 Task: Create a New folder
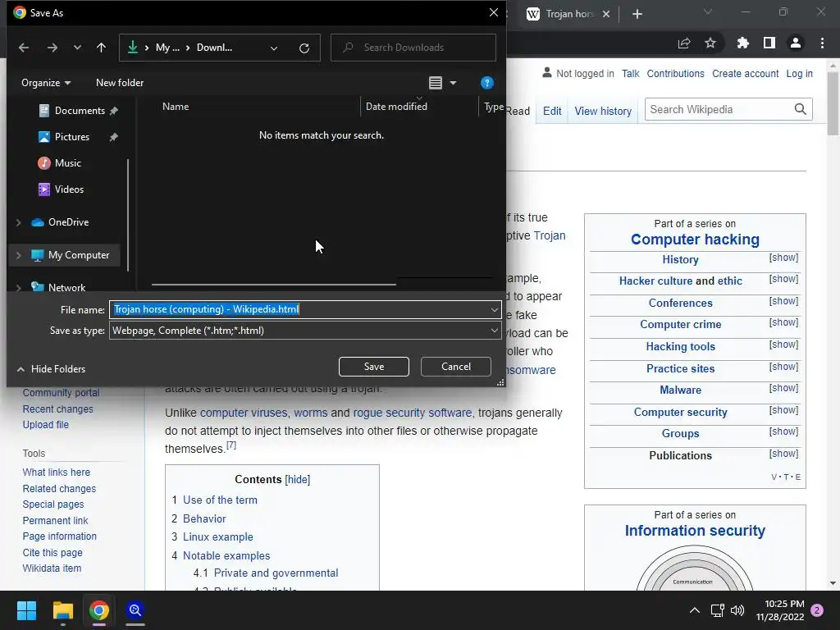[x=120, y=83]
